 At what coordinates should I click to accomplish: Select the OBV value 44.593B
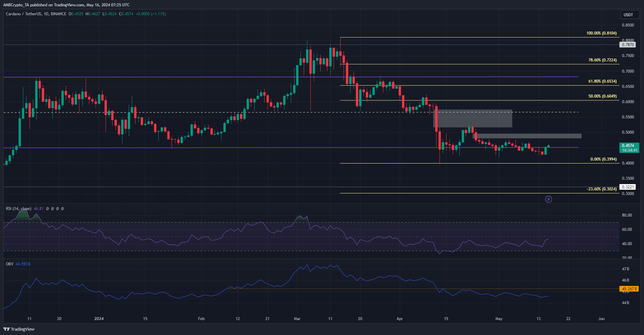coord(23,264)
